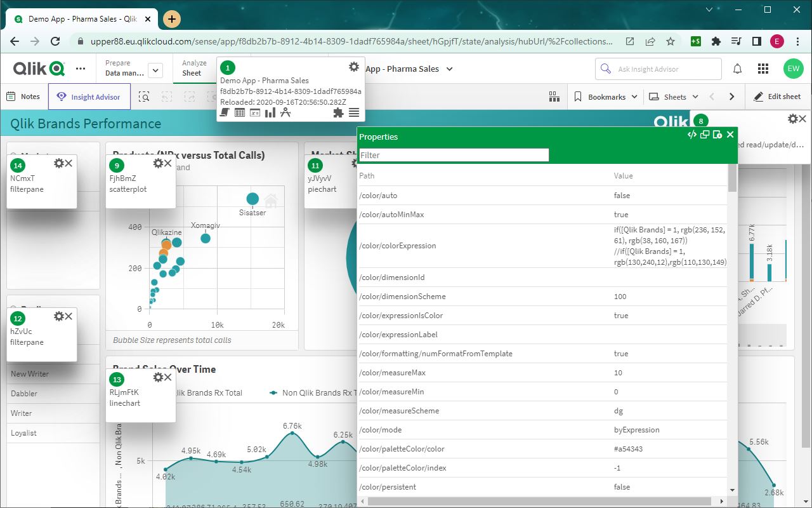The height and width of the screenshot is (508, 812).
Task: Select the Loyalist filter value
Action: 23,433
